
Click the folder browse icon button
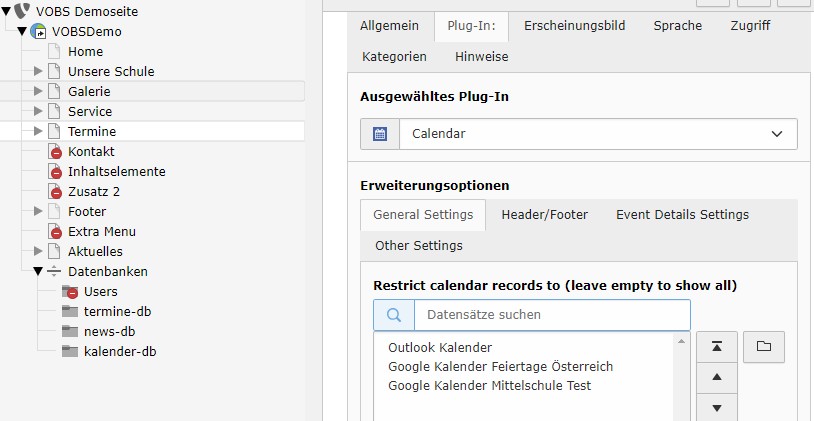[764, 347]
